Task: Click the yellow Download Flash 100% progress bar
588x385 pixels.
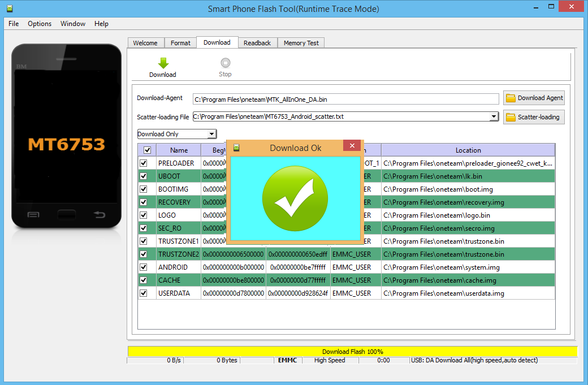Action: pyautogui.click(x=352, y=352)
